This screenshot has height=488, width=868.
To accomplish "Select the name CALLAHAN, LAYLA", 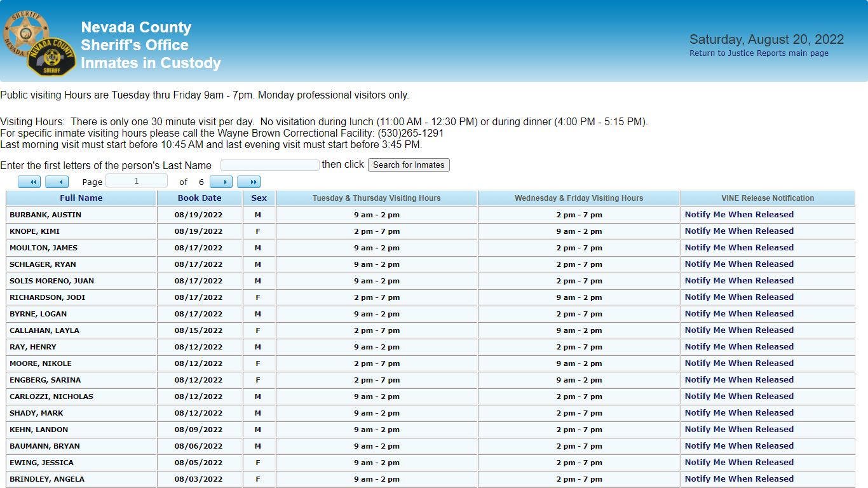I will pyautogui.click(x=44, y=330).
